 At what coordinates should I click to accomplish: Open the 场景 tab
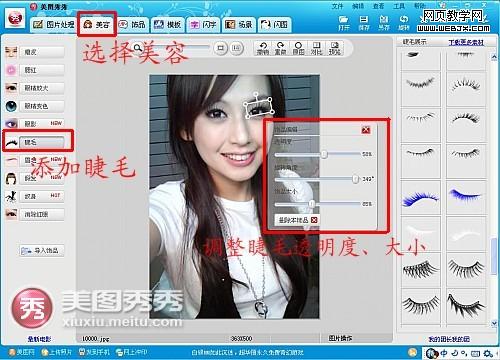(239, 24)
